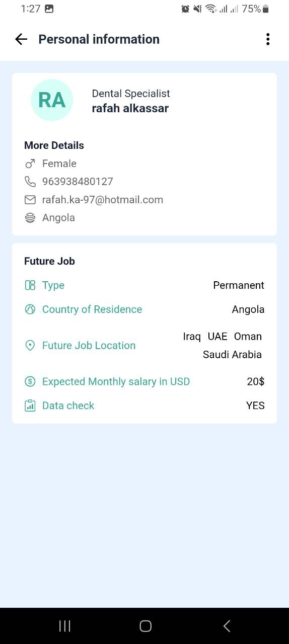289x644 pixels.
Task: Tap the stacked-layers icon beside Angola
Action: pos(30,218)
